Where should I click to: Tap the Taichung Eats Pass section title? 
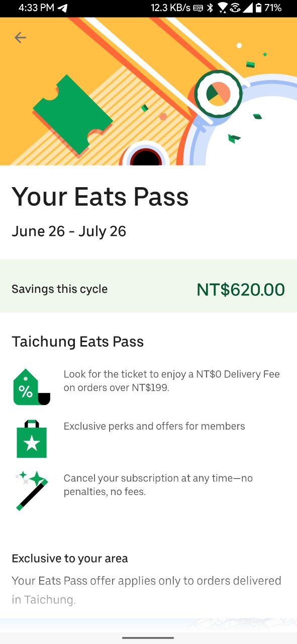tap(78, 342)
